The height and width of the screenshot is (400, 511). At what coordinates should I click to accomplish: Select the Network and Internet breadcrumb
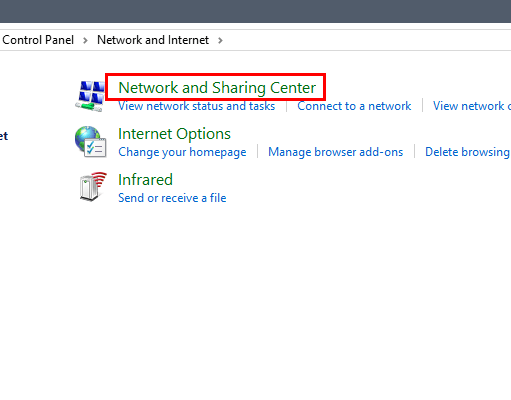(x=153, y=40)
